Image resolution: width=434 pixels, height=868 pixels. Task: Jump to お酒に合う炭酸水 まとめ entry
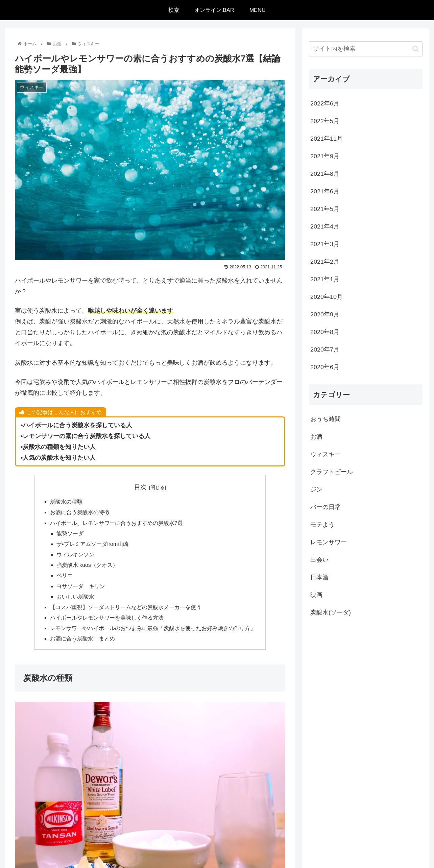coord(82,639)
